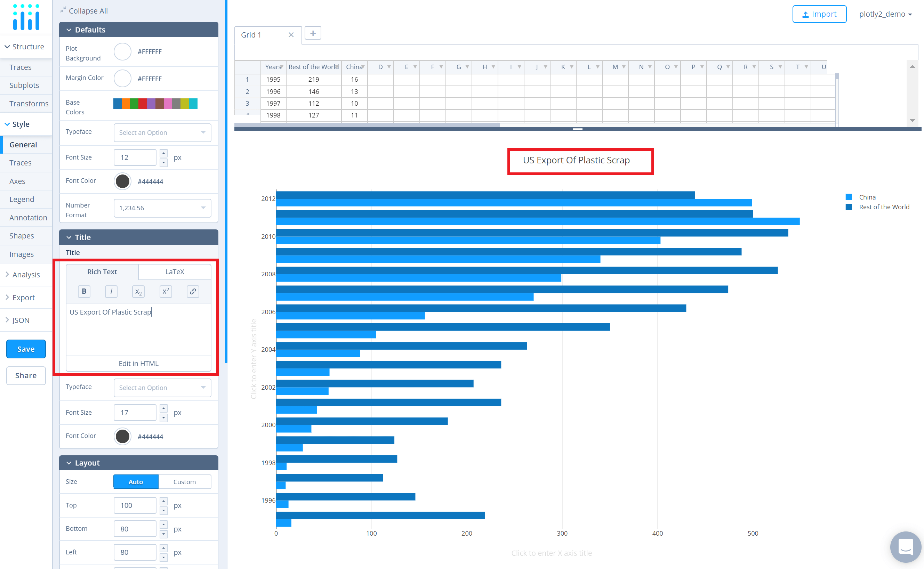Screen dimensions: 924x569
Task: Click the Import button
Action: pos(819,14)
